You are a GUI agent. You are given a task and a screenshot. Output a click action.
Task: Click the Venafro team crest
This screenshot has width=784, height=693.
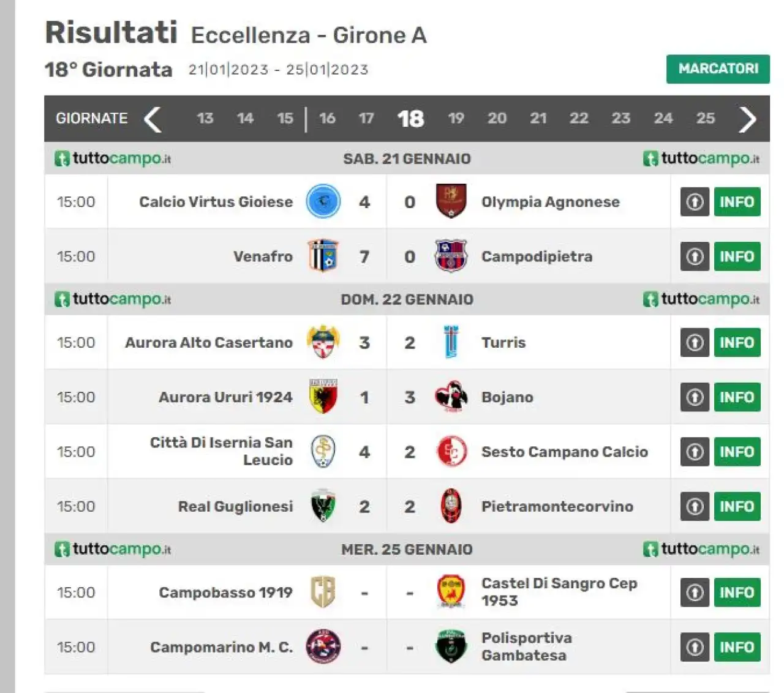(x=323, y=256)
